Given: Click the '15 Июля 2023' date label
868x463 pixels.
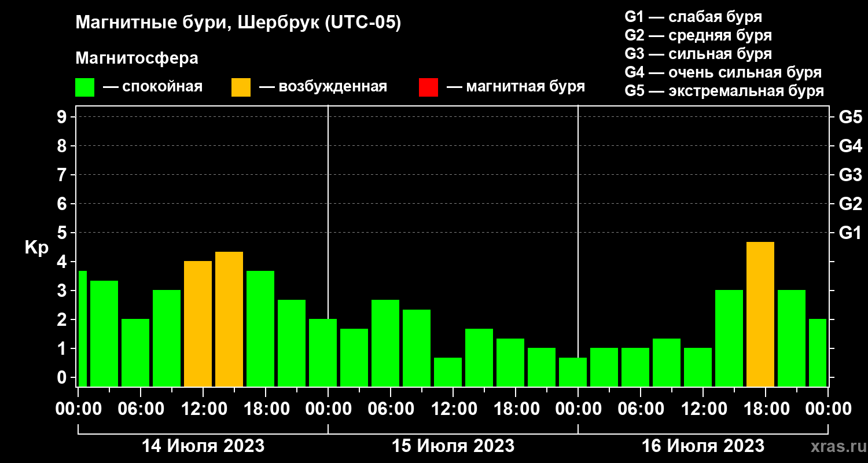Looking at the screenshot, I should [x=453, y=446].
